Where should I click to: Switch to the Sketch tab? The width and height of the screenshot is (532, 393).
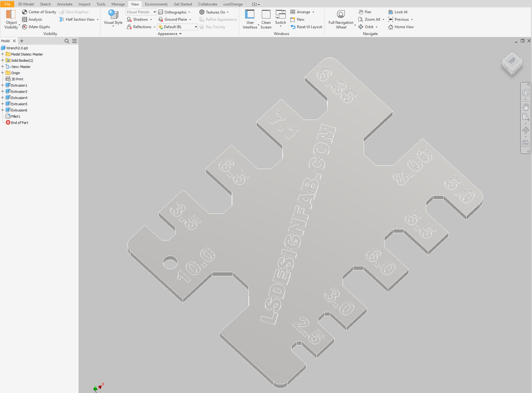(x=45, y=4)
